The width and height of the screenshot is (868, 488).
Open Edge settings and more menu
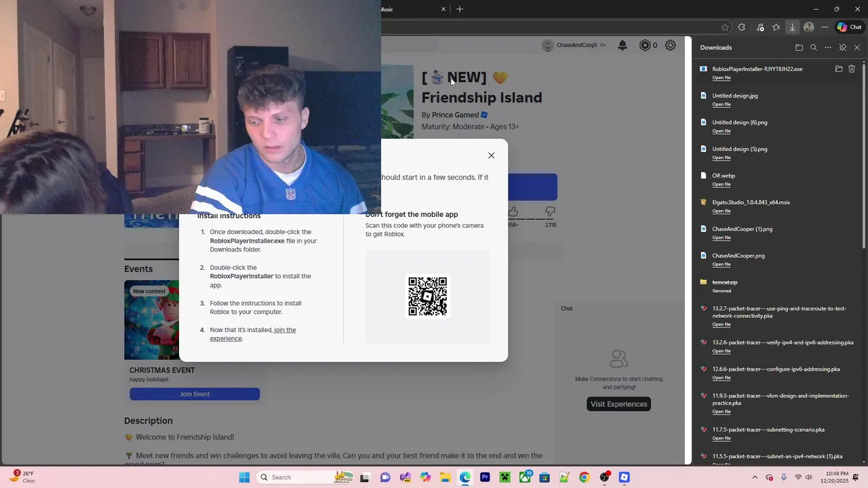tap(825, 27)
